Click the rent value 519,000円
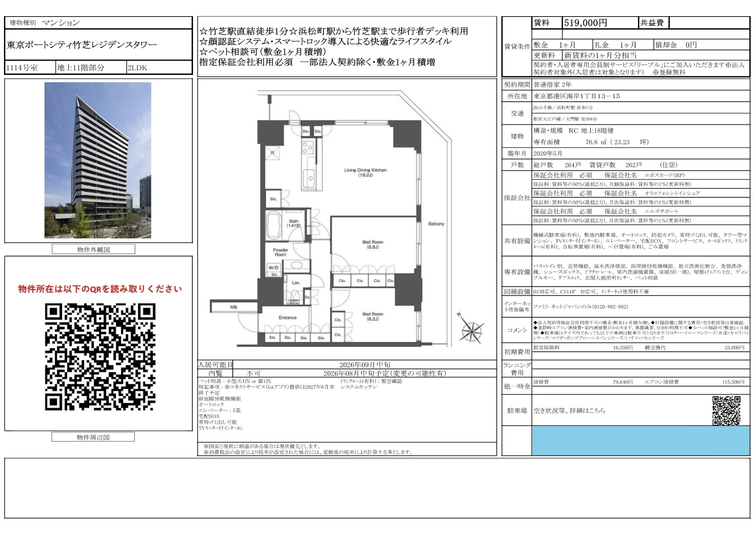756x535 pixels. (x=585, y=23)
